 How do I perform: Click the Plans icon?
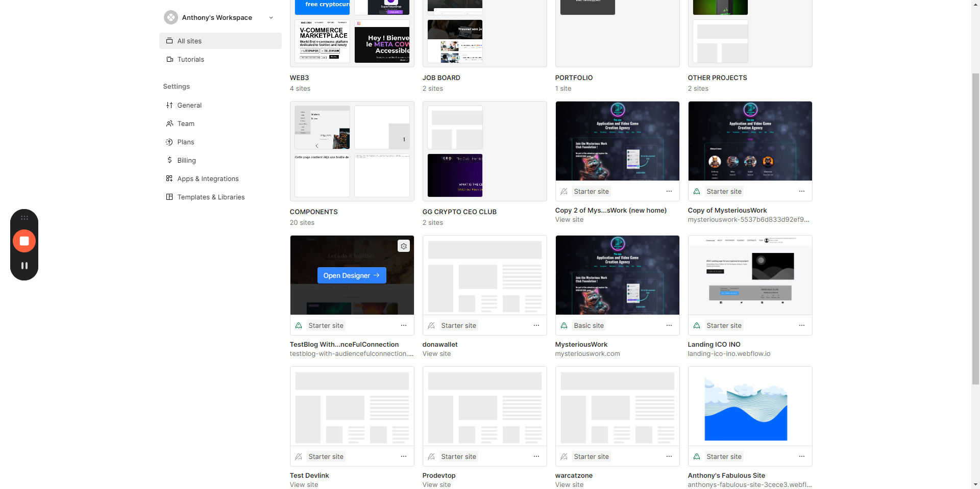tap(169, 142)
